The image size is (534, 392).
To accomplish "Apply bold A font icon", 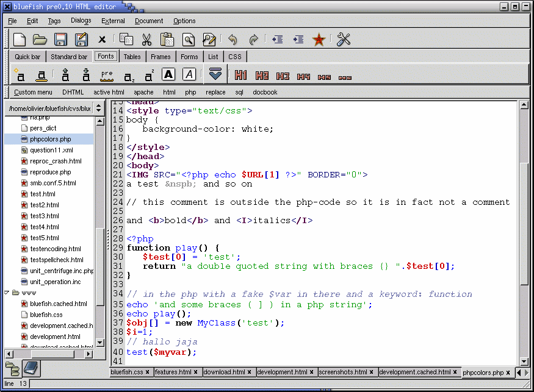I will click(168, 74).
